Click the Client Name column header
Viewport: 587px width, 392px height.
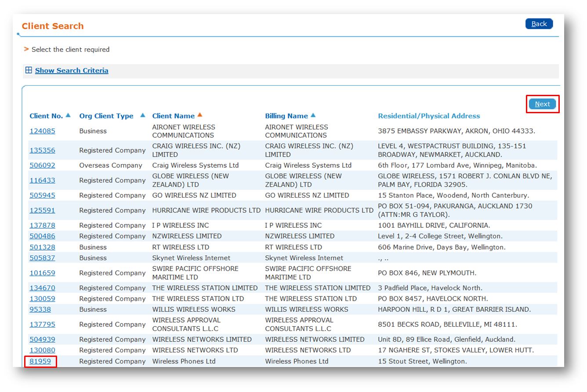(x=174, y=116)
